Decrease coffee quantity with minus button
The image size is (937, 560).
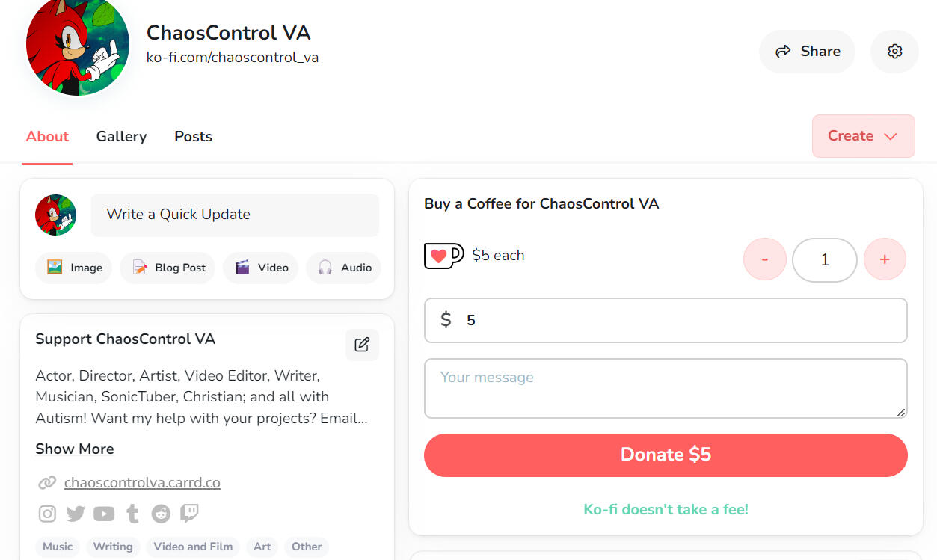[x=764, y=259]
